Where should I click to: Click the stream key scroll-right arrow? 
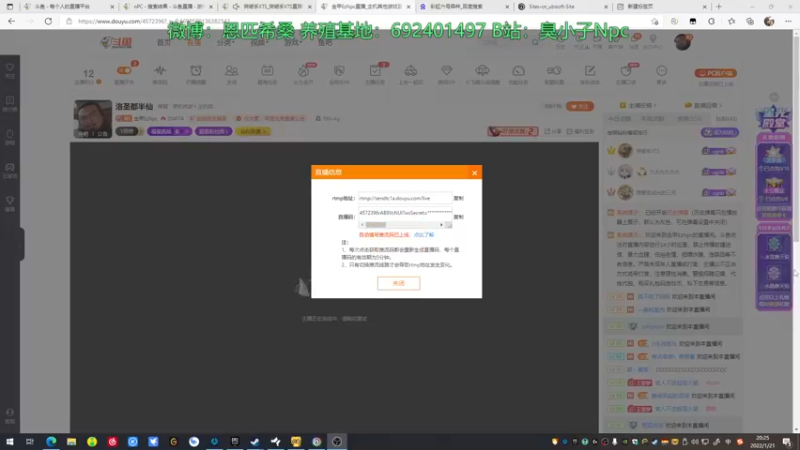coord(441,225)
